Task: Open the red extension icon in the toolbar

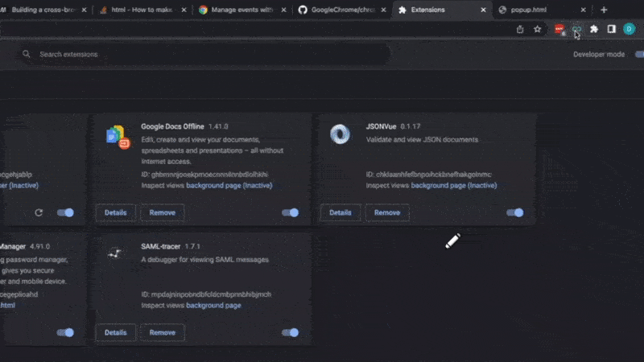Action: click(x=559, y=29)
